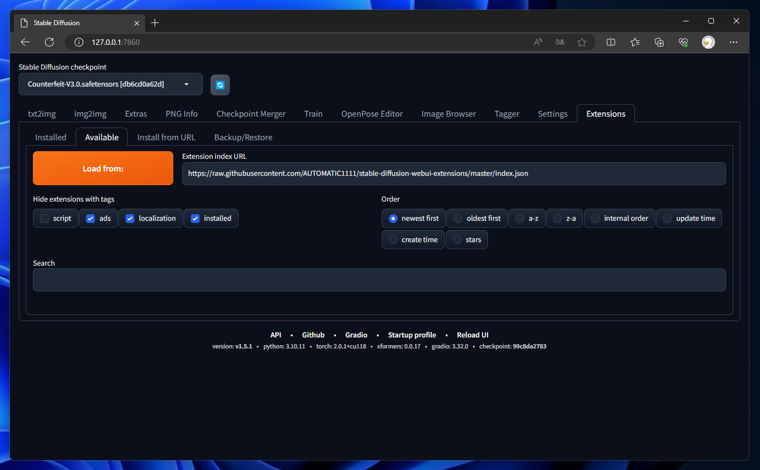
Task: Open the PNG Info tab
Action: coord(181,114)
